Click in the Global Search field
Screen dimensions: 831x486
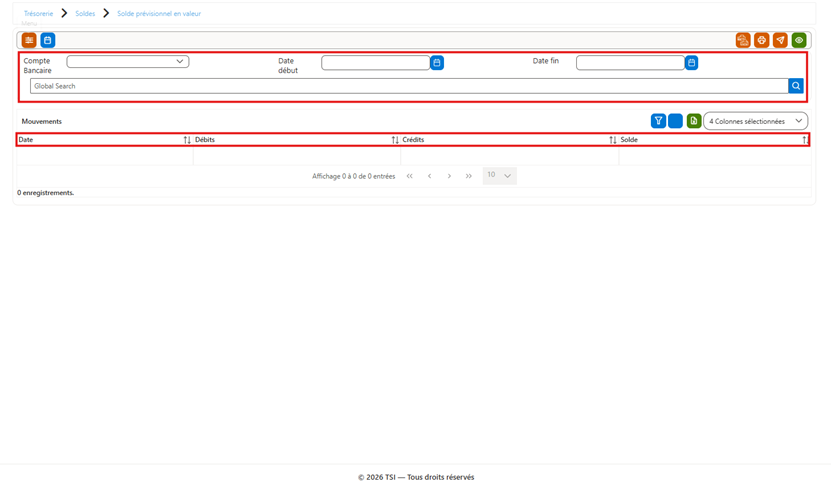(x=409, y=86)
